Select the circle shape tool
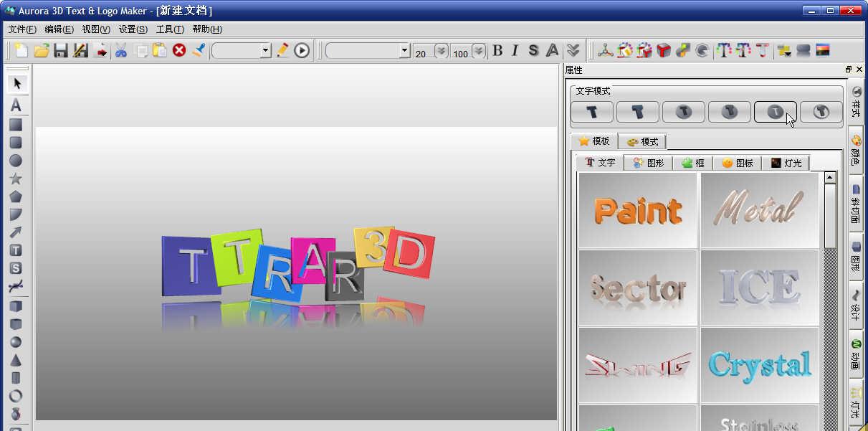Screen dimensions: 868x431 [15, 161]
